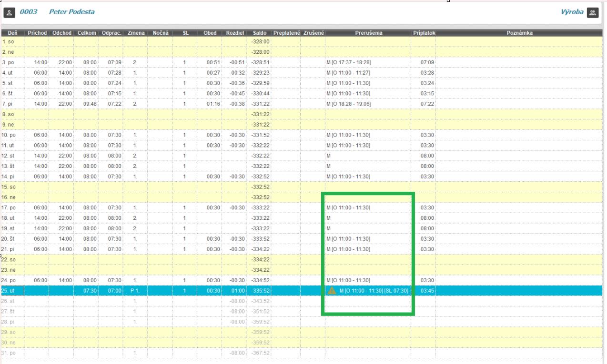This screenshot has height=364, width=607.
Task: Sort by the Deň column header
Action: coord(12,33)
